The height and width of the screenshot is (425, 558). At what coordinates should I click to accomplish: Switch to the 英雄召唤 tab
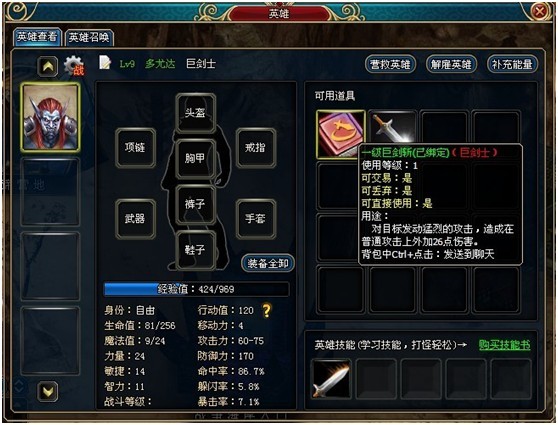coord(89,37)
